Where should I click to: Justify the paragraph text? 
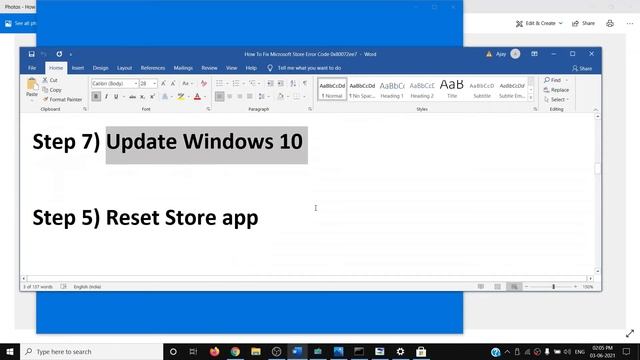(x=250, y=97)
